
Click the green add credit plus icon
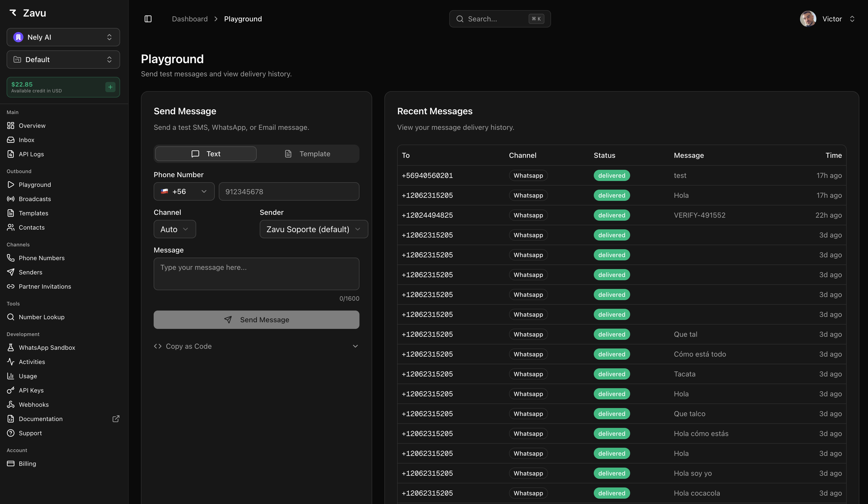pos(110,87)
